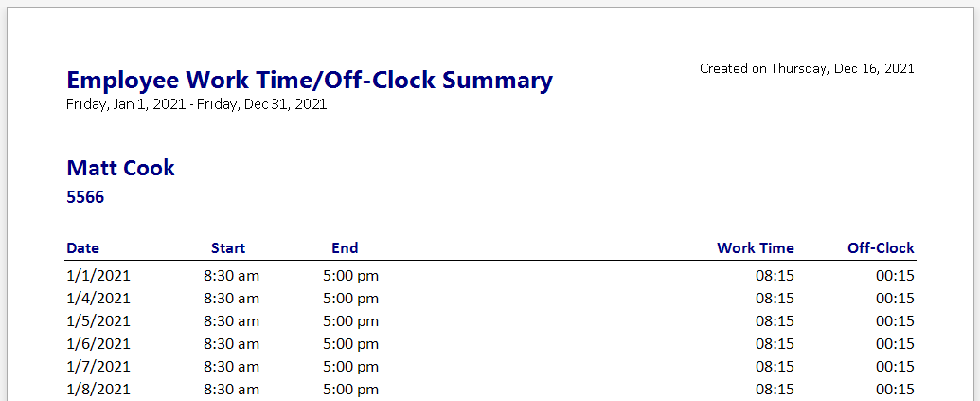Screen dimensions: 980x401
Task: Select the 1/7/2021 date entry
Action: coord(98,367)
